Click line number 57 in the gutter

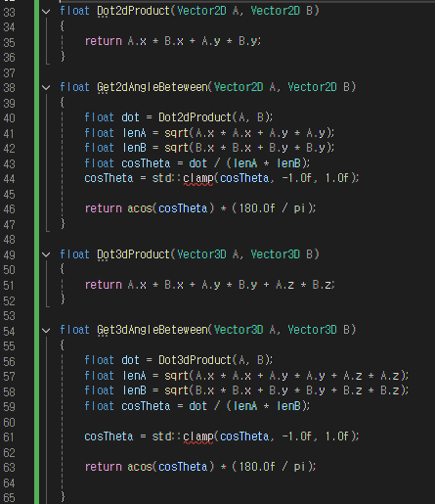(9, 377)
